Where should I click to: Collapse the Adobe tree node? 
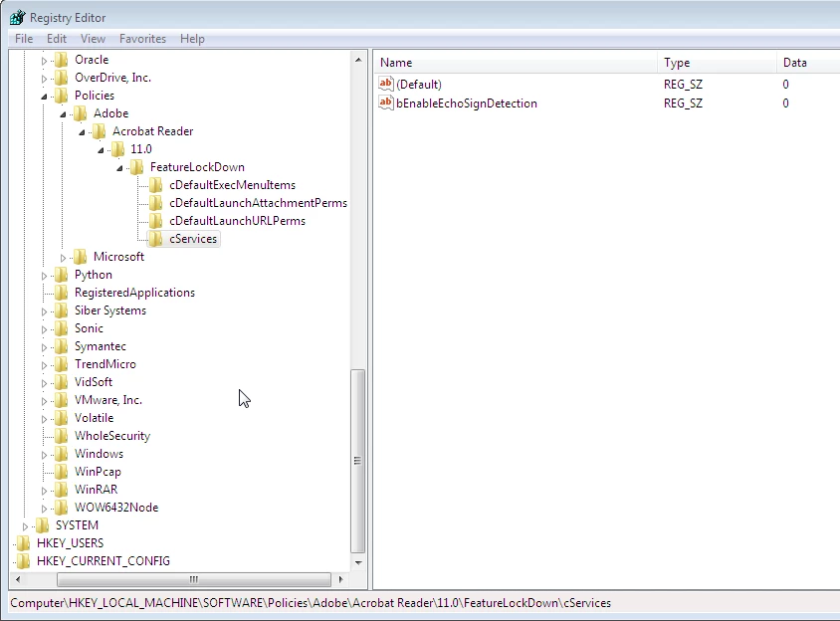pyautogui.click(x=63, y=114)
